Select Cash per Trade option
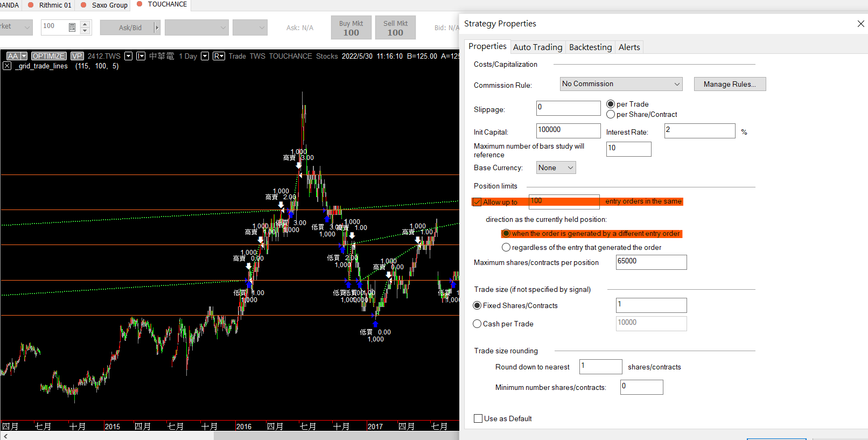This screenshot has height=440, width=868. [477, 324]
